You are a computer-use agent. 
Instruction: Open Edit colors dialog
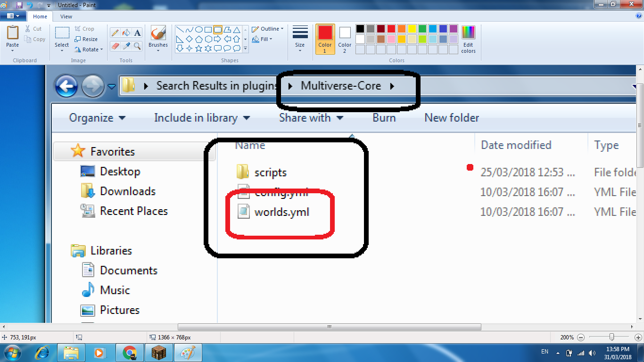(468, 39)
